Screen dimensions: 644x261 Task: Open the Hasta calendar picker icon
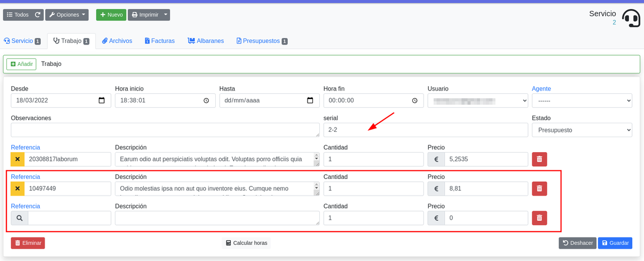[310, 100]
